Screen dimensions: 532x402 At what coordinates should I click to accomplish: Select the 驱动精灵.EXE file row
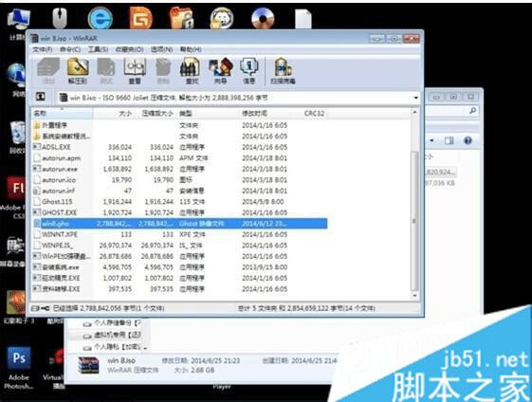(180, 278)
